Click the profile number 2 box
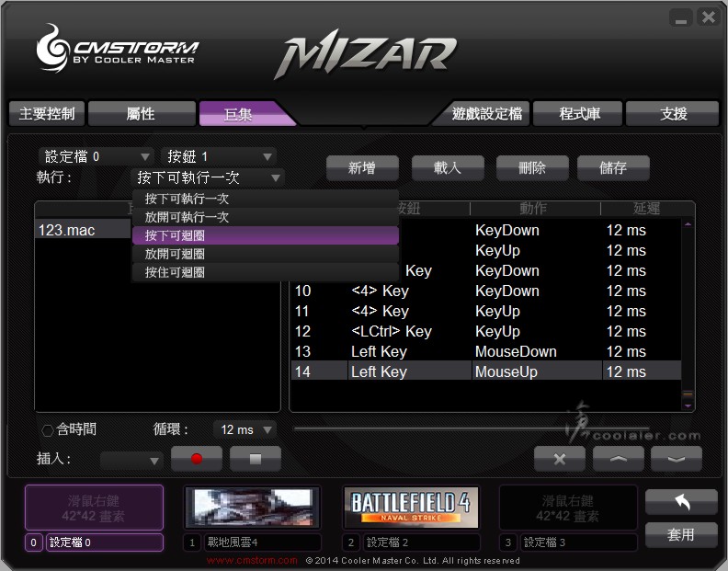 [x=350, y=542]
